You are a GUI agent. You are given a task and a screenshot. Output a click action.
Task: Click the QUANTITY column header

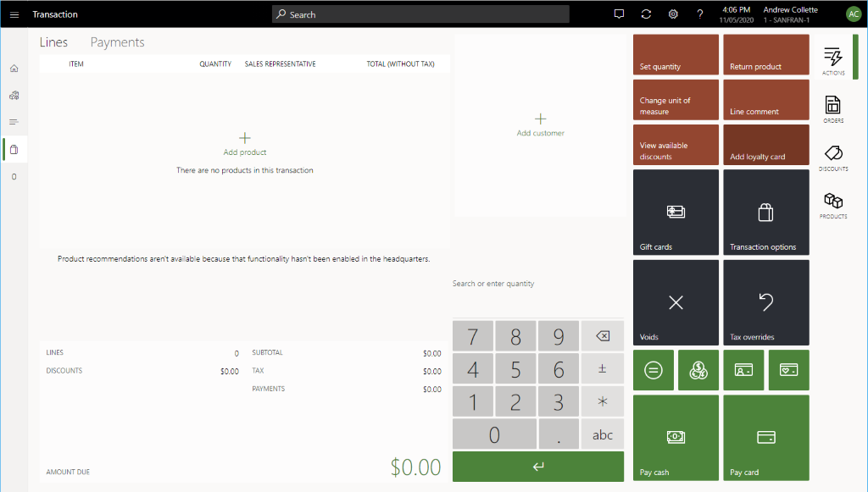(x=215, y=64)
